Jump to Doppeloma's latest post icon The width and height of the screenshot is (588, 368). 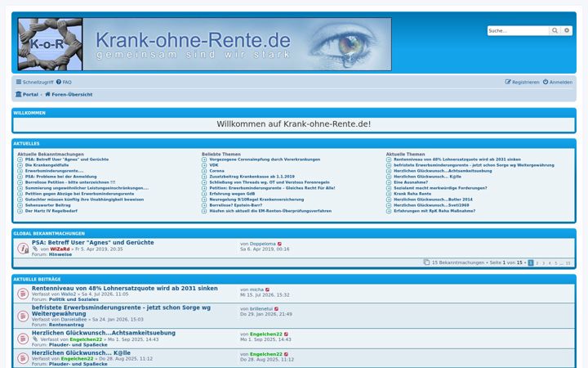279,244
